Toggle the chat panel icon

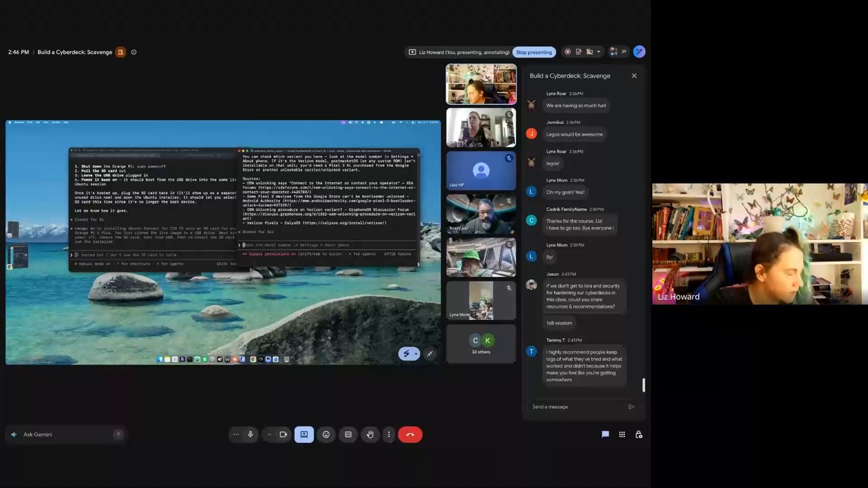(606, 434)
